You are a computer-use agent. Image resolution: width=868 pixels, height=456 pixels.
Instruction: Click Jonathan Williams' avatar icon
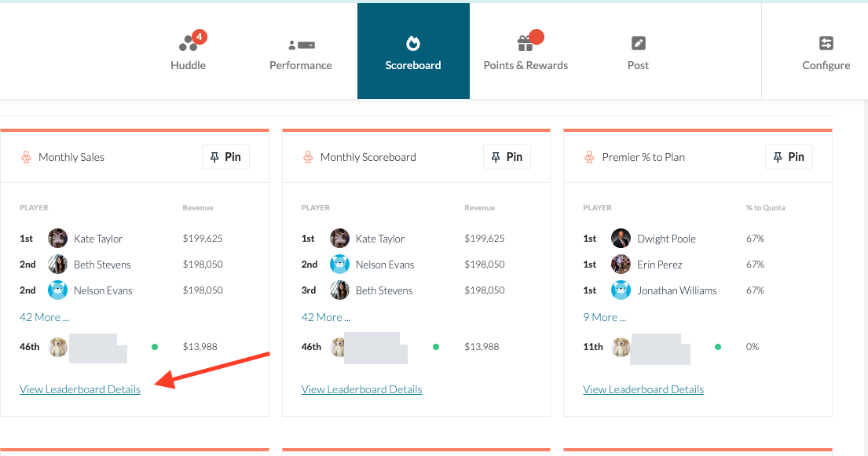pyautogui.click(x=621, y=290)
